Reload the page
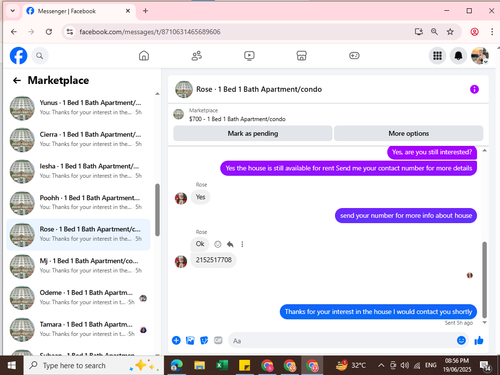This screenshot has width=500, height=375. [x=49, y=32]
